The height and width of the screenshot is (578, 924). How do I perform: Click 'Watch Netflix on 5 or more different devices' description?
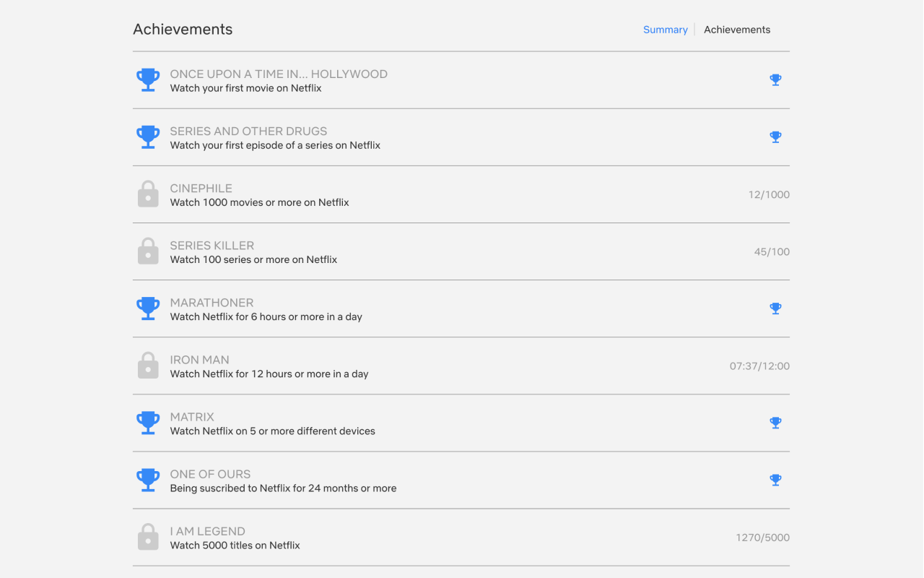(273, 431)
